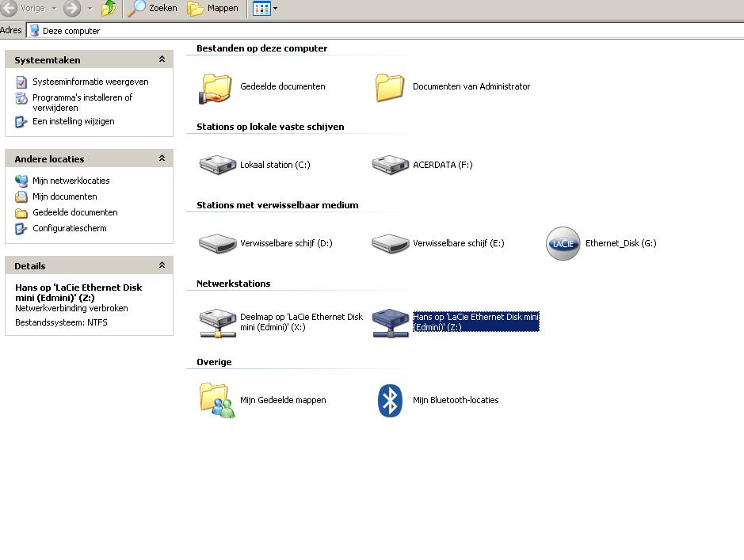This screenshot has width=744, height=560.
Task: Click Een instelling wijzigen link
Action: point(74,121)
